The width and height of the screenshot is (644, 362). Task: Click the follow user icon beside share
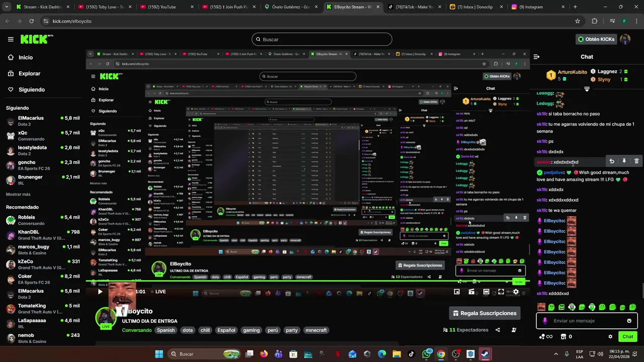(x=514, y=330)
